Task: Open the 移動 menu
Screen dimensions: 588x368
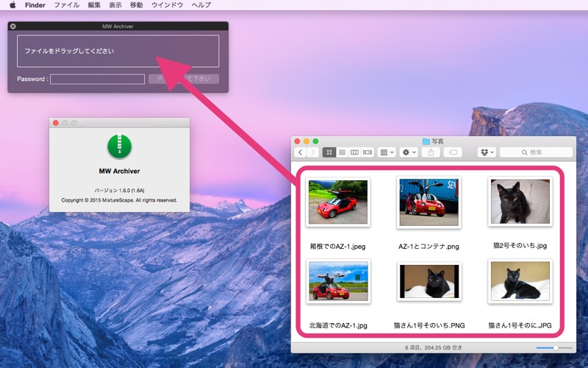Action: pyautogui.click(x=136, y=5)
